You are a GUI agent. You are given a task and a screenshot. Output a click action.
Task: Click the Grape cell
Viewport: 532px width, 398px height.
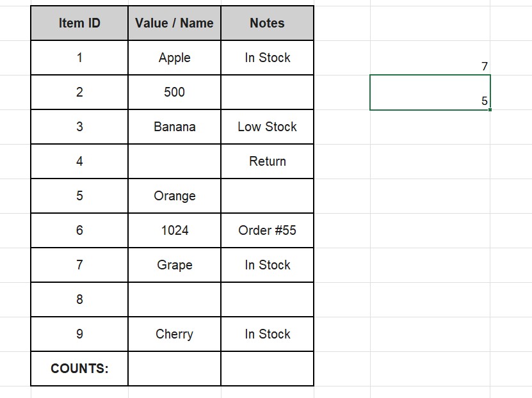174,265
